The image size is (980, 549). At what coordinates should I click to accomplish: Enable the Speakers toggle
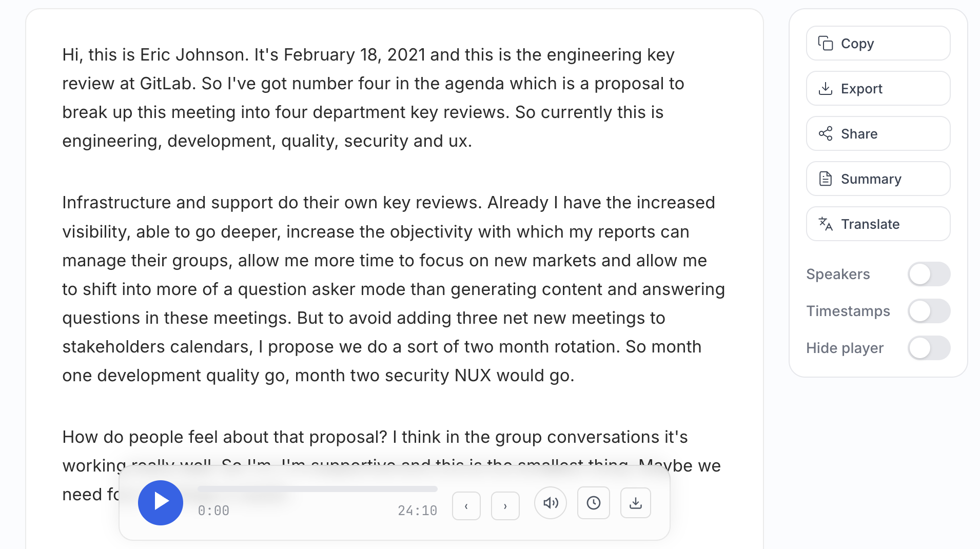(929, 274)
